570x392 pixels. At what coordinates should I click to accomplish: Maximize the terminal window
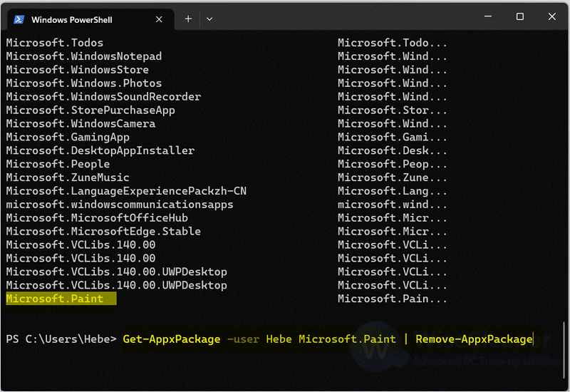tap(520, 16)
